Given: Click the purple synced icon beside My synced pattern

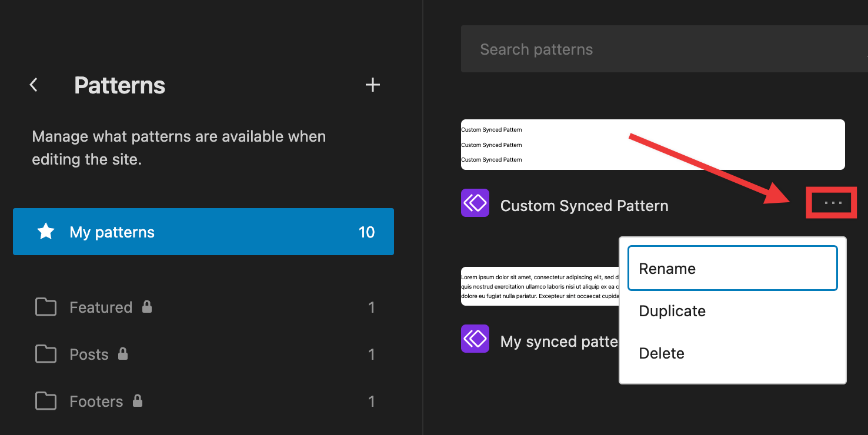Looking at the screenshot, I should (x=475, y=339).
